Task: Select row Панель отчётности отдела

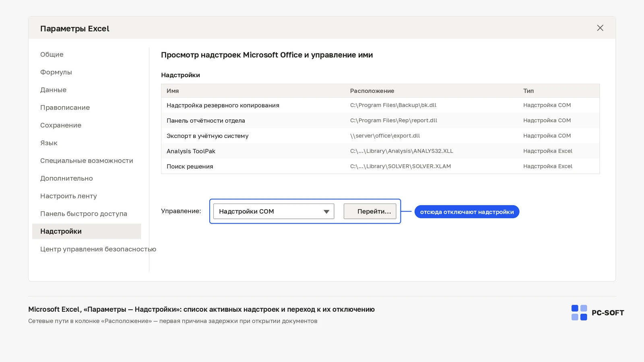Action: pyautogui.click(x=380, y=120)
